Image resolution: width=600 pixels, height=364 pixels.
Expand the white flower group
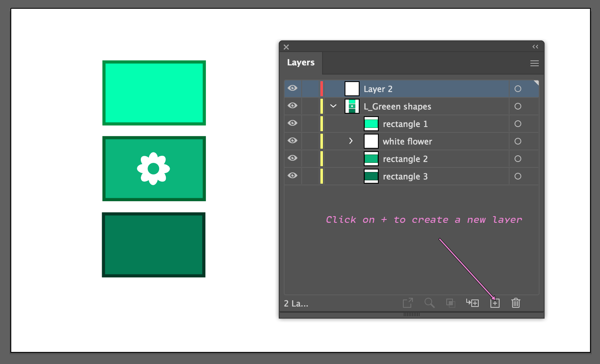351,141
